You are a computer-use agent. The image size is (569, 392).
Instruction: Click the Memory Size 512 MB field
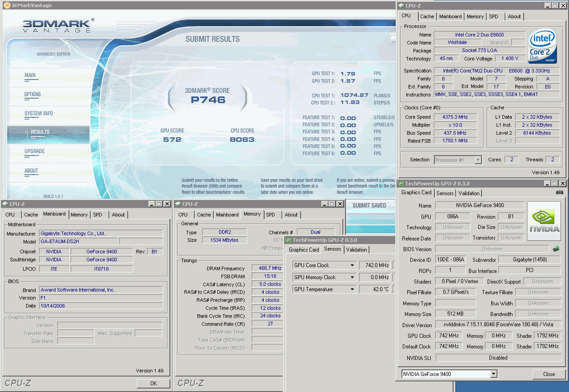455,314
